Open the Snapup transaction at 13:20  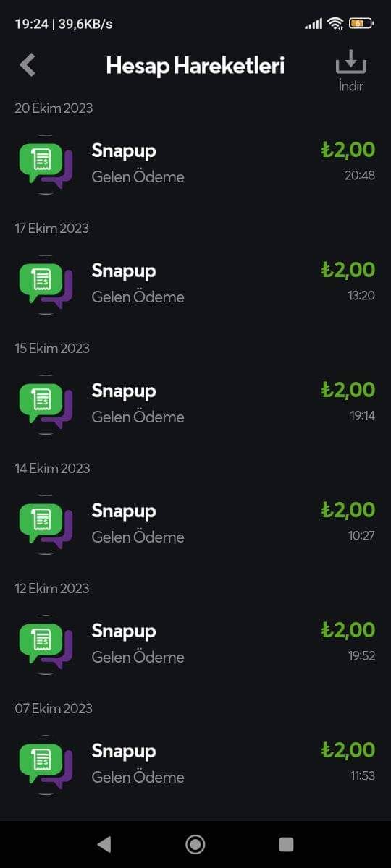pos(195,284)
